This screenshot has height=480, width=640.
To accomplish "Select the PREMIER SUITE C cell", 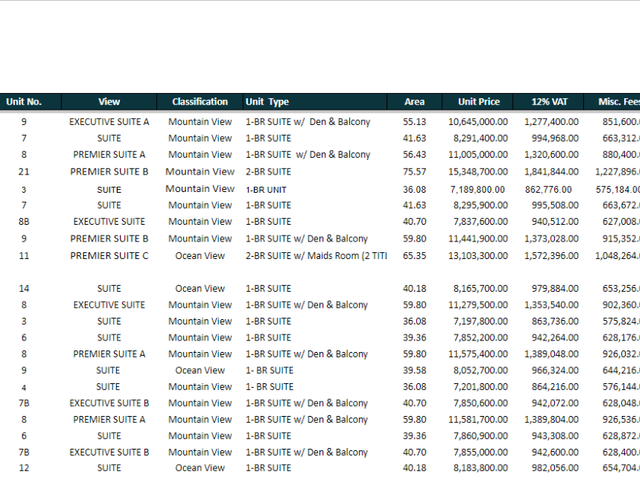I will pos(109,256).
